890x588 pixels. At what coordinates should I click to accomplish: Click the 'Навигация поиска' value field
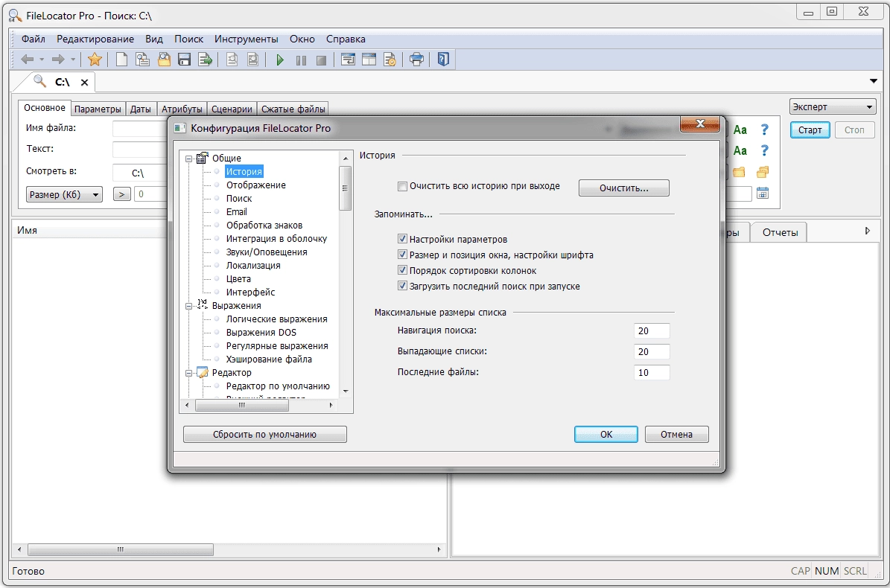[652, 331]
